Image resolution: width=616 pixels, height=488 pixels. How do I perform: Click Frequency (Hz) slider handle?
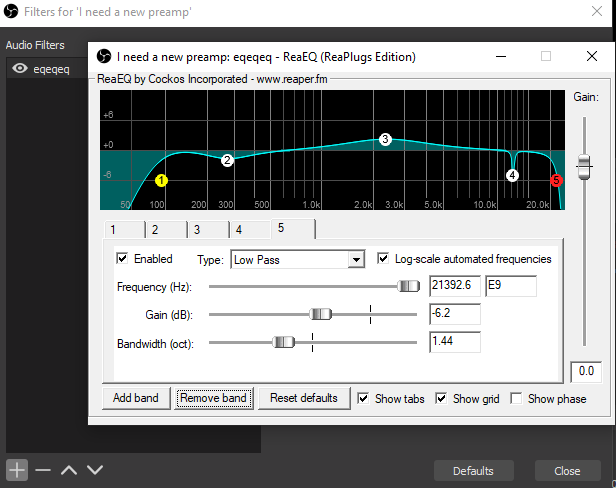[408, 286]
